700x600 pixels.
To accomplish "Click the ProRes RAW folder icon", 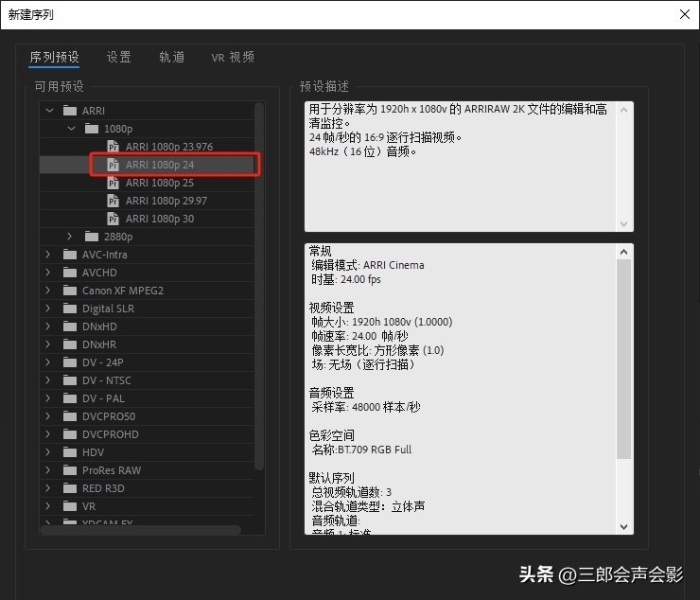I will tap(70, 470).
